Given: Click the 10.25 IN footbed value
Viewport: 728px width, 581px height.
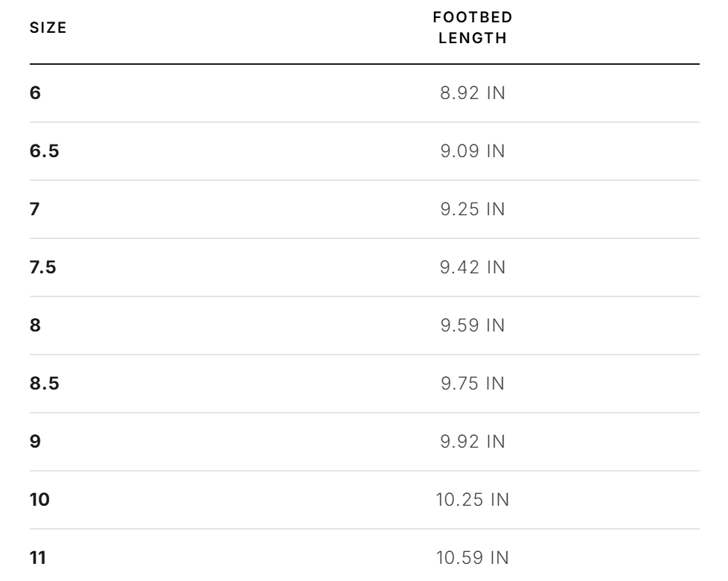Looking at the screenshot, I should (473, 500).
